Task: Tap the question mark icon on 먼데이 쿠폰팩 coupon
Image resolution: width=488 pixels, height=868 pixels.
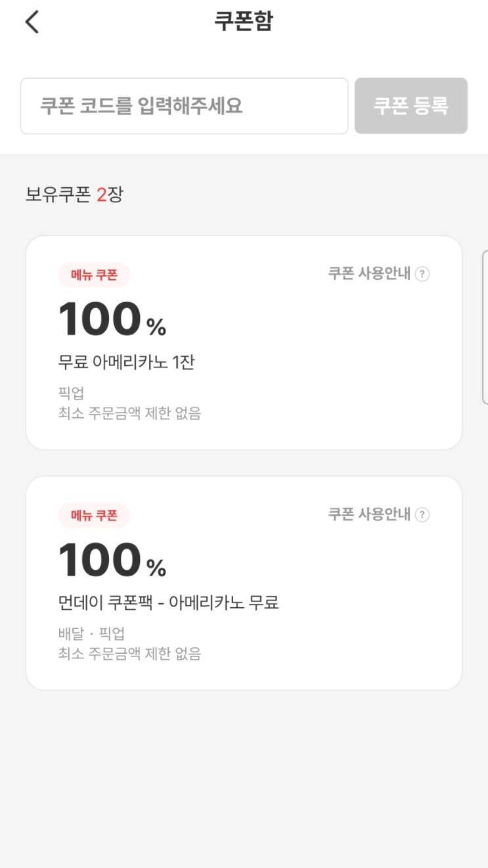Action: (x=423, y=514)
